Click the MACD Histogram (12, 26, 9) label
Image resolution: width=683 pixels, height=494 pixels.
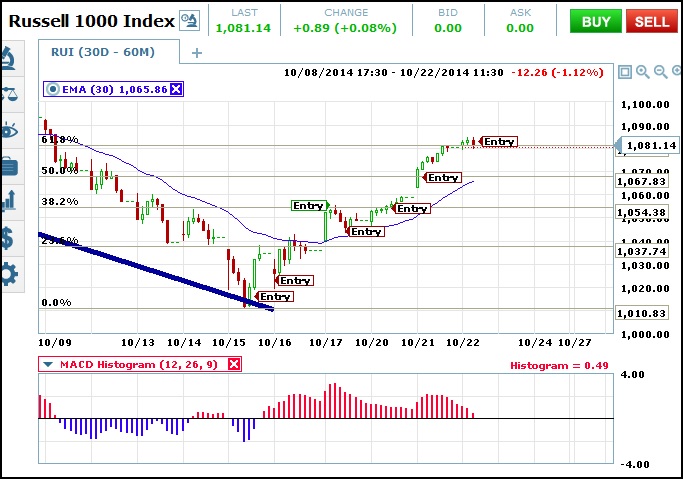click(x=139, y=364)
